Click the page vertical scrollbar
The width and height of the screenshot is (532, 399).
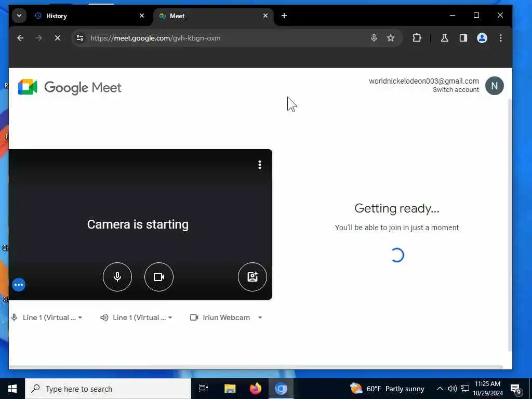coord(510,224)
